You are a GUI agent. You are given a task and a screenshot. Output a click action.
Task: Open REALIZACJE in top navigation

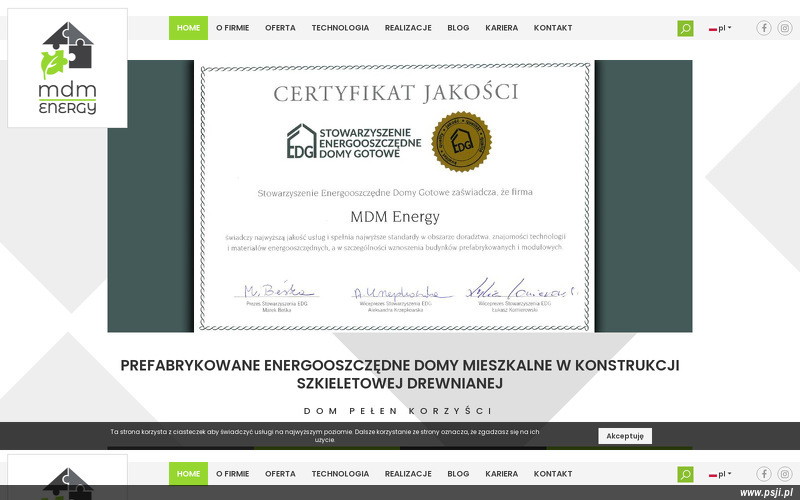(408, 28)
